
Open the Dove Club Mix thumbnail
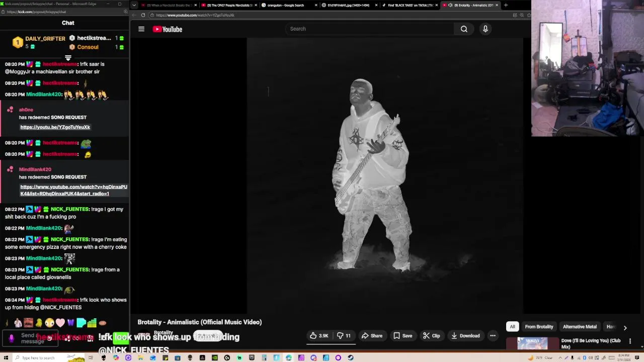point(532,344)
